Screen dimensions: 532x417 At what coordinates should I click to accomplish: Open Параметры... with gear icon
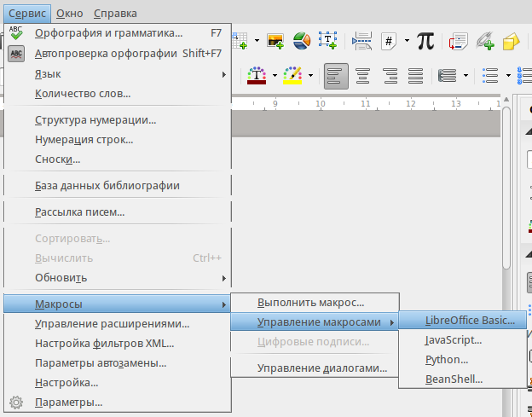click(118, 403)
